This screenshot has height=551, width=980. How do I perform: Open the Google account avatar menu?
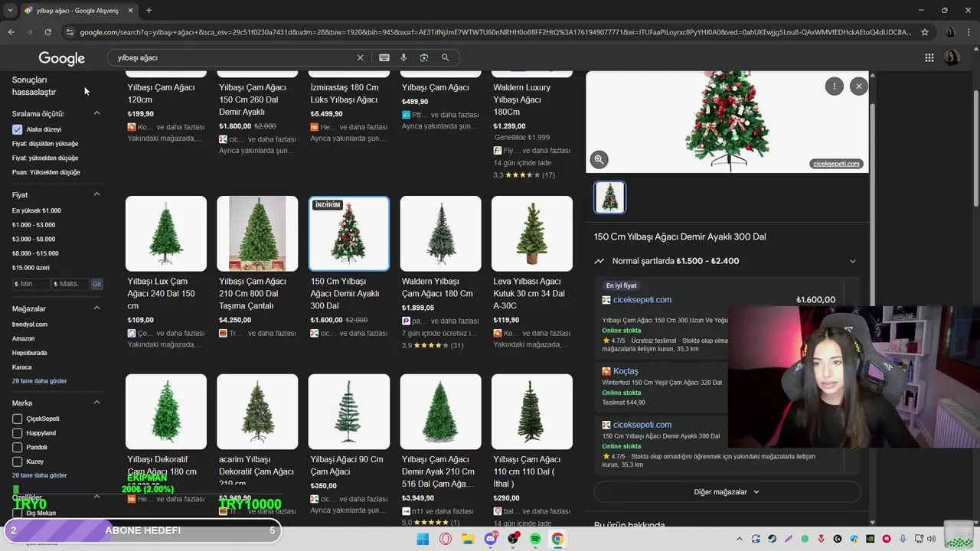click(952, 57)
